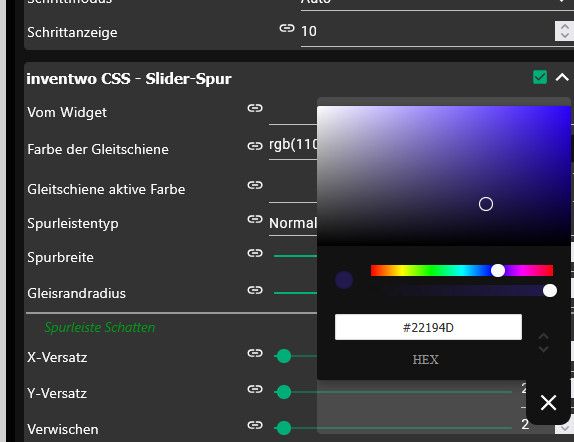Click the HEX color value field
The width and height of the screenshot is (574, 442).
[x=428, y=327]
